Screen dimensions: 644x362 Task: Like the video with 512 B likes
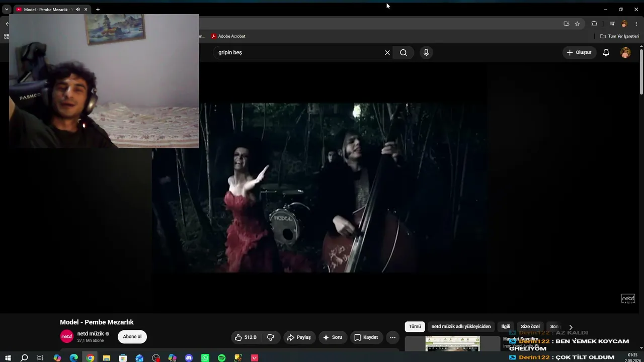tap(246, 337)
